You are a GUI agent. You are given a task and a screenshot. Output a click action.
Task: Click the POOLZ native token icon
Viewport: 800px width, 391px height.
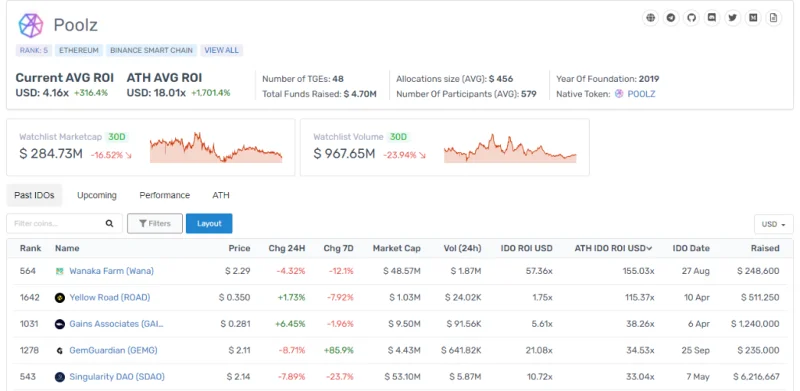point(619,94)
